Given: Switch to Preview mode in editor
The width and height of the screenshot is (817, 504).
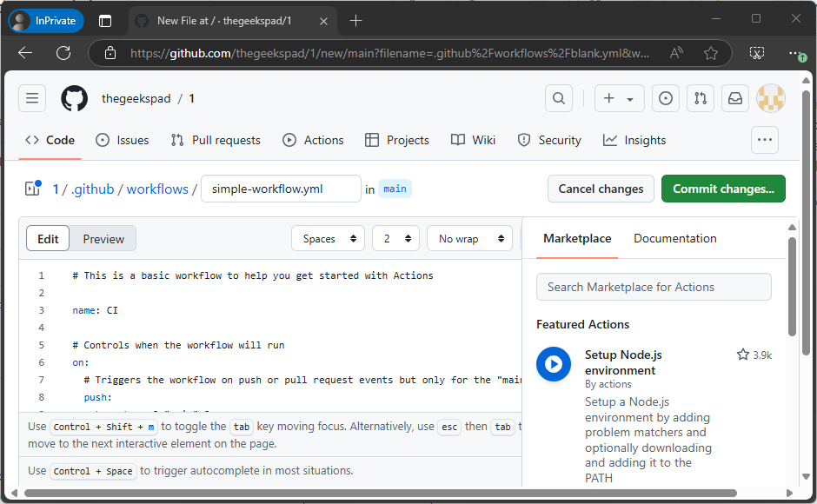Looking at the screenshot, I should tap(103, 239).
